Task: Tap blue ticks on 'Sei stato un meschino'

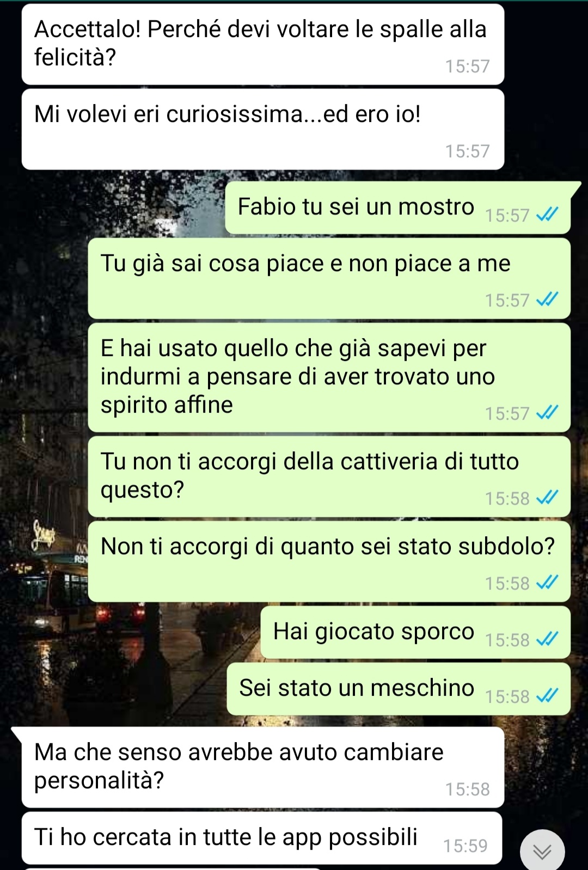Action: click(x=547, y=696)
